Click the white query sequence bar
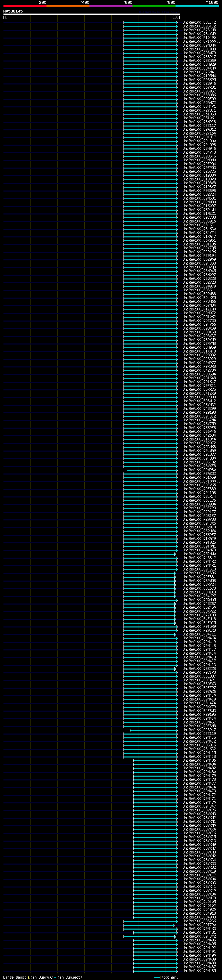 click(92, 15)
